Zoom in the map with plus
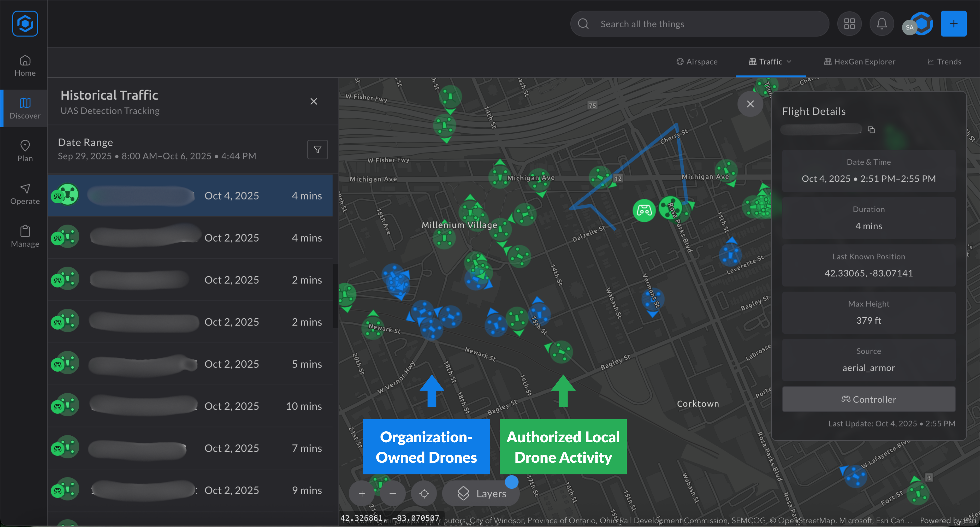Screen dimensions: 980x527 coord(362,494)
